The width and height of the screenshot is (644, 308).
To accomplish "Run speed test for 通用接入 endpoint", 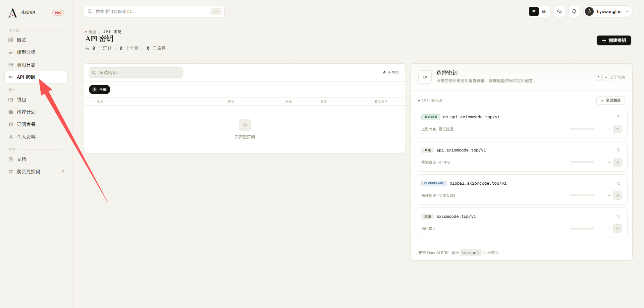I will point(618,229).
